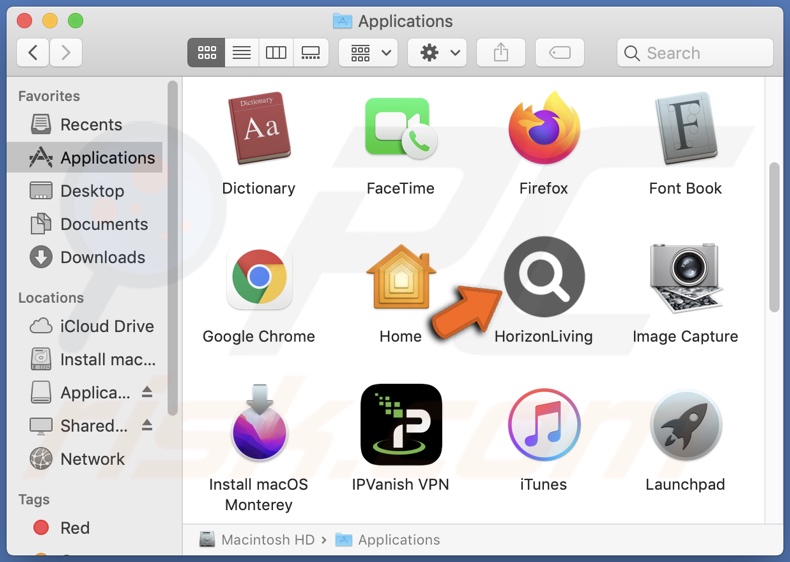Select the Google Chrome app icon
790x562 pixels.
(x=259, y=276)
